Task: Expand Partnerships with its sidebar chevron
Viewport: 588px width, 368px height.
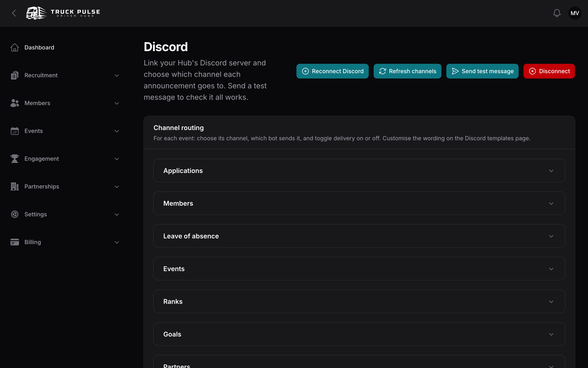Action: tap(117, 187)
